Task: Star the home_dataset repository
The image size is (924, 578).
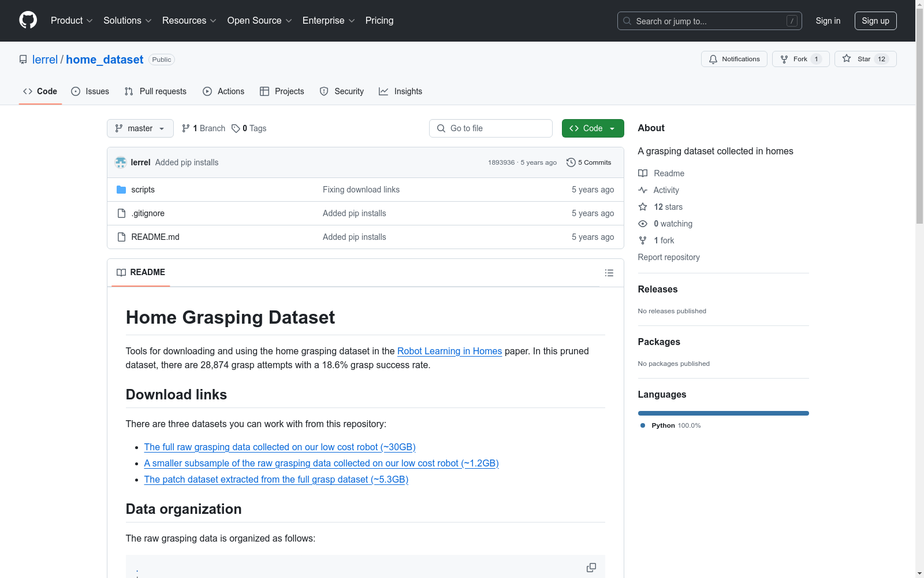Action: (x=865, y=59)
